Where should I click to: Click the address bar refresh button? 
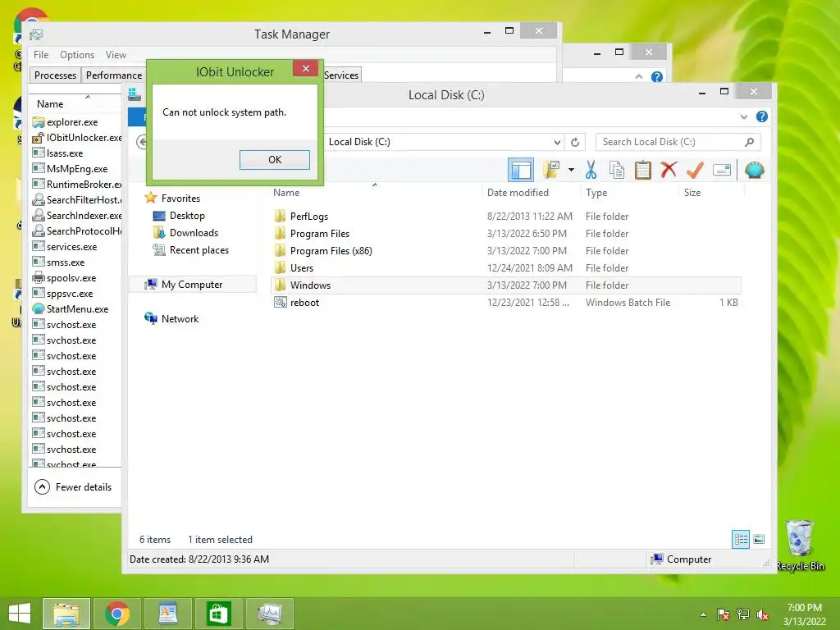pyautogui.click(x=575, y=142)
